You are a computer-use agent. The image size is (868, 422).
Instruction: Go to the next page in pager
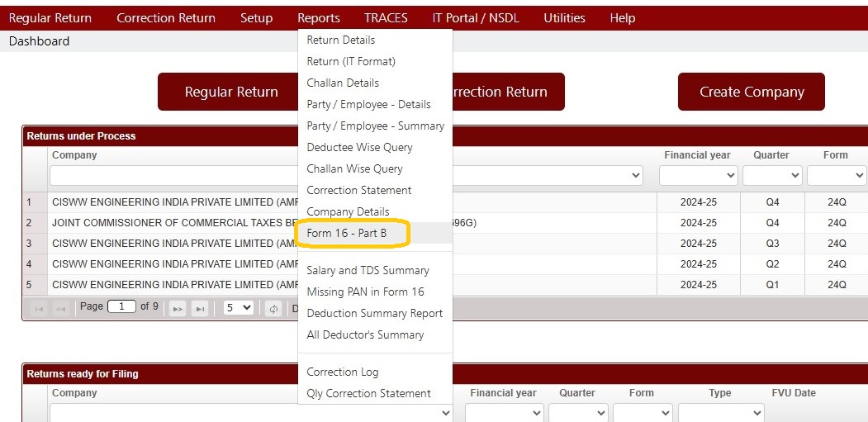pos(177,309)
